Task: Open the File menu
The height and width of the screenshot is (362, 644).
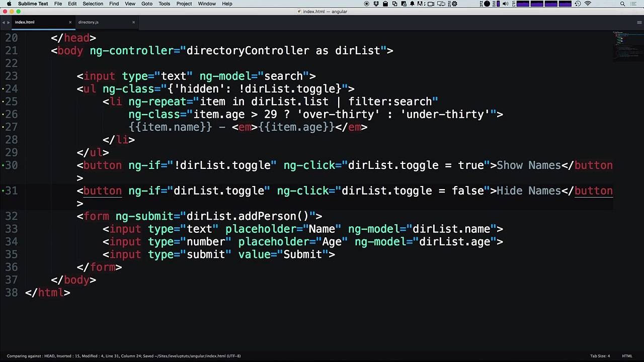Action: click(58, 4)
